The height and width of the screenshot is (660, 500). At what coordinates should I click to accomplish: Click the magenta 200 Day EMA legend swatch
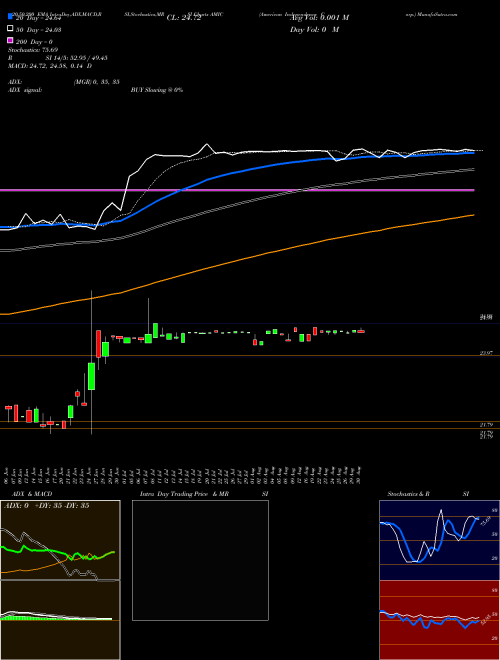point(10,41)
